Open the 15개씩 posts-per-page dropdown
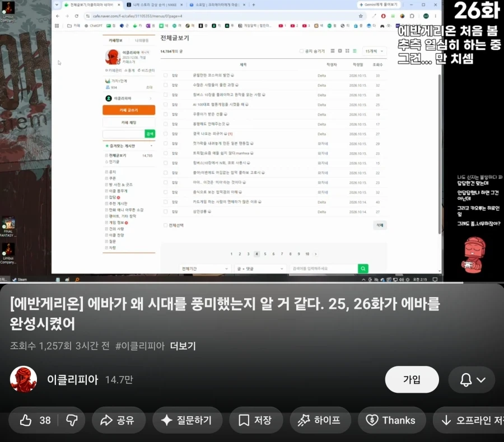504x442 pixels. point(374,51)
